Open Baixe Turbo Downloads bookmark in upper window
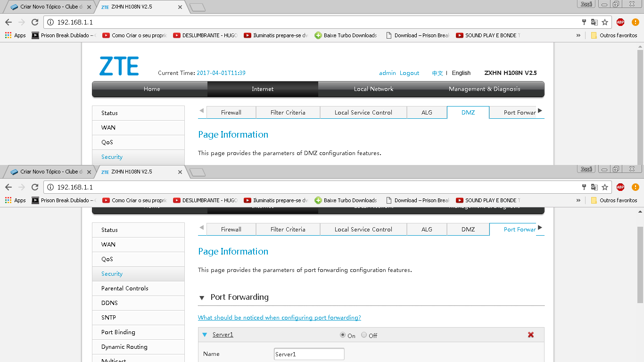Image resolution: width=644 pixels, height=362 pixels. [346, 35]
